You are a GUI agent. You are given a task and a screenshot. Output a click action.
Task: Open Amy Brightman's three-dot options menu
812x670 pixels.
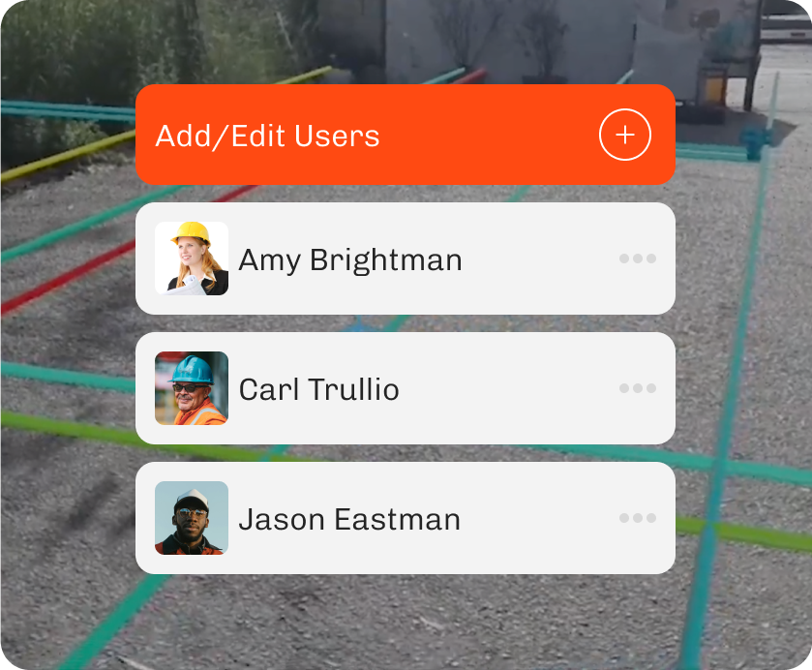[638, 259]
